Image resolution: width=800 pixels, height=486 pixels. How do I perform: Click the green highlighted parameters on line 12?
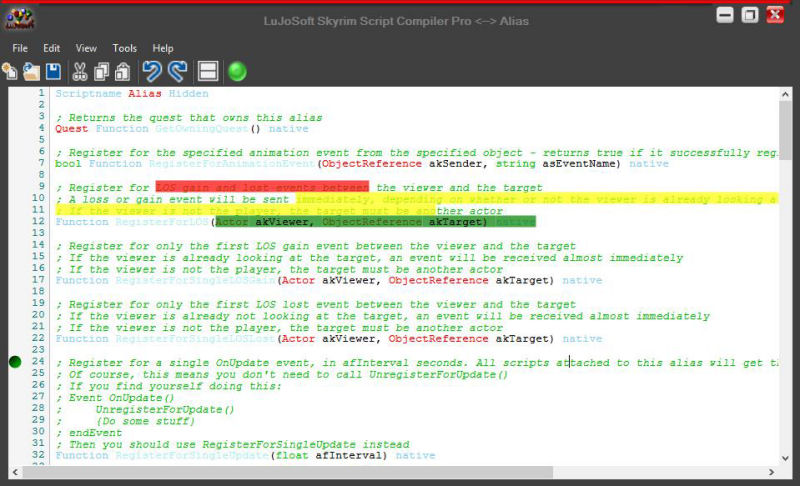tap(376, 221)
